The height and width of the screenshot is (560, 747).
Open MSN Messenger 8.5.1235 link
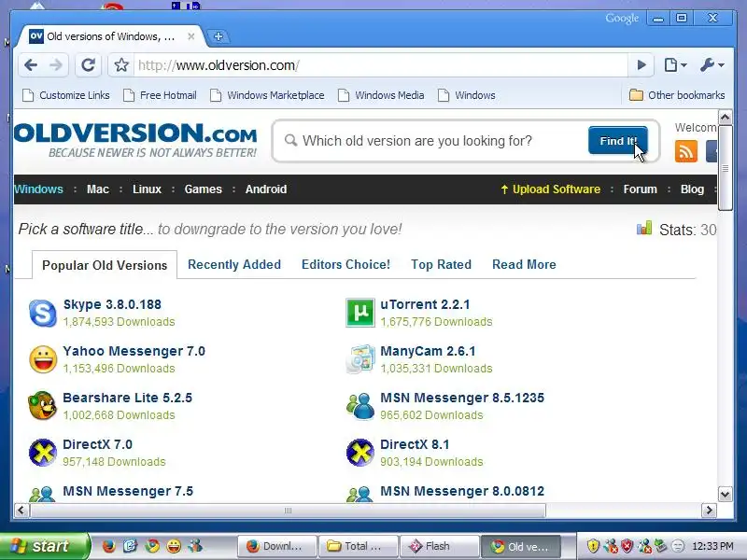[x=461, y=398]
